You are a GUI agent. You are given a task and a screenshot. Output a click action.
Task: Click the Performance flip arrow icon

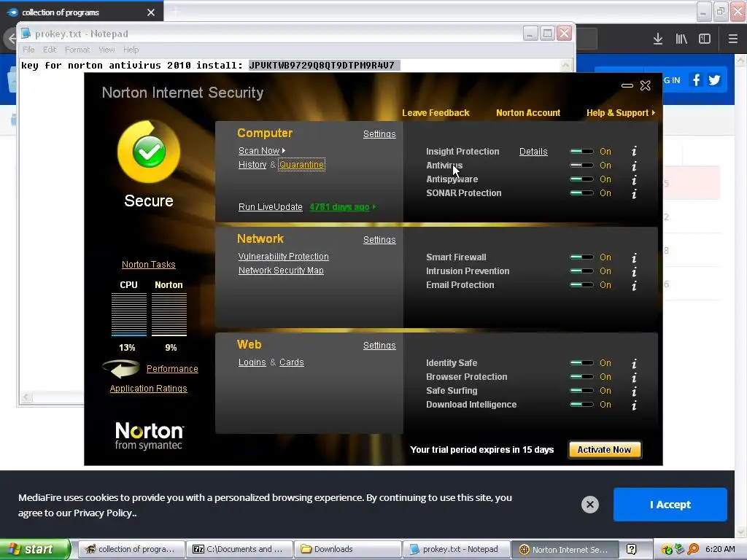pos(121,368)
